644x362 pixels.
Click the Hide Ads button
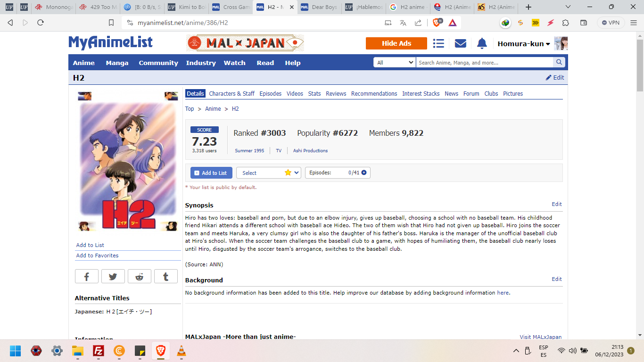click(396, 43)
